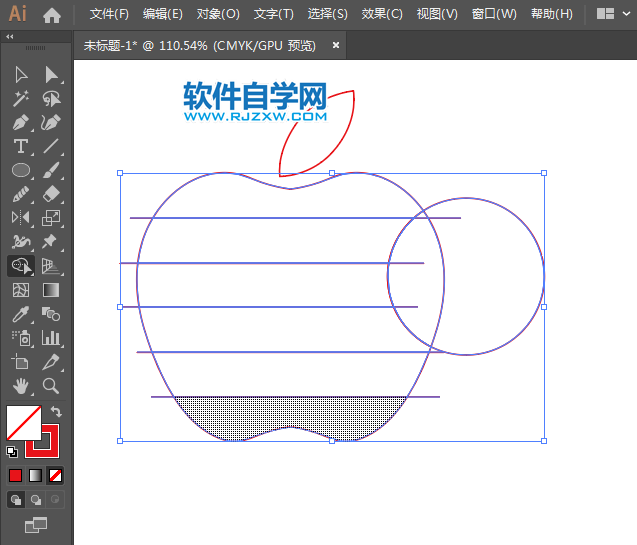Pick the Ellipse tool
Viewport: 637px width, 545px height.
point(21,170)
